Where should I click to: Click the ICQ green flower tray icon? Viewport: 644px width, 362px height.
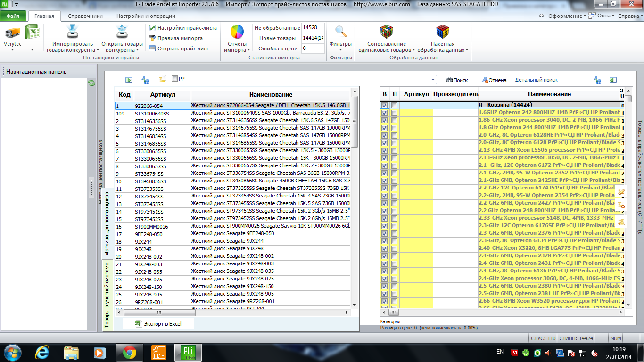coord(526,353)
